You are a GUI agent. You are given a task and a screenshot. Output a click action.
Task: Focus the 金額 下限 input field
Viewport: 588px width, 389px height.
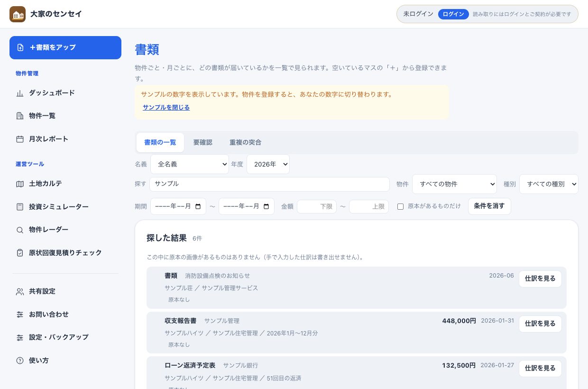click(317, 207)
